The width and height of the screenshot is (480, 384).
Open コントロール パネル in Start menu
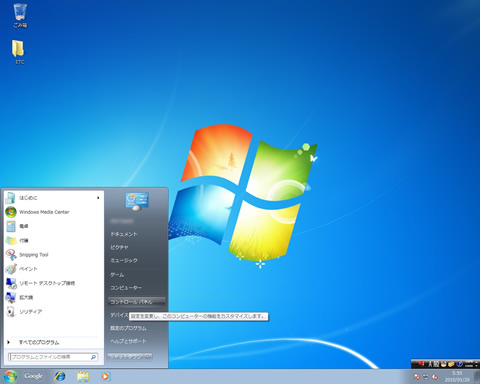[x=137, y=302]
